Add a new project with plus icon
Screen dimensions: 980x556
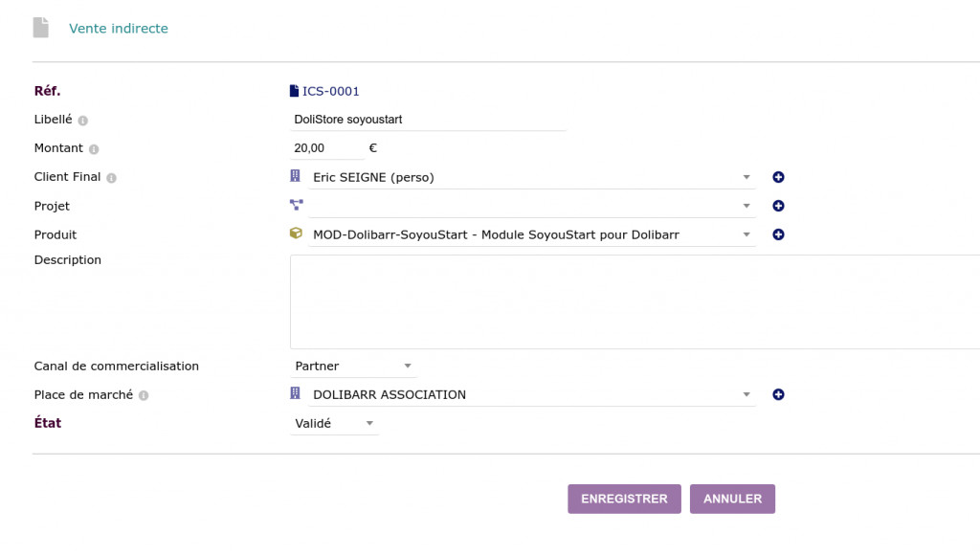(x=778, y=206)
